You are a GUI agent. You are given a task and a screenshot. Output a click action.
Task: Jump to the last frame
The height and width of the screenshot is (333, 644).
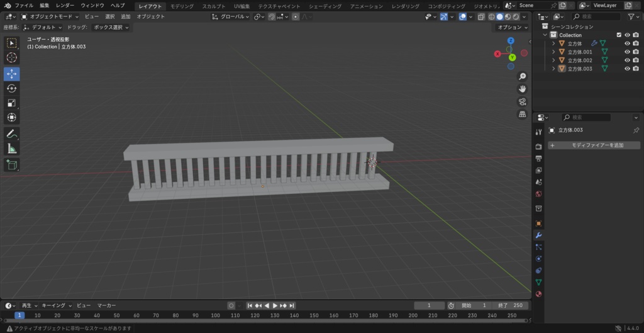pyautogui.click(x=292, y=305)
